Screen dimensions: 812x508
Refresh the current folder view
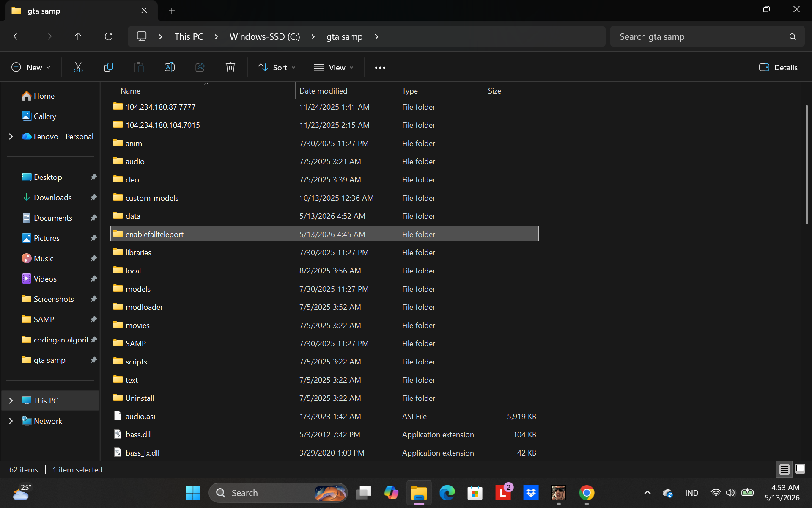[x=109, y=36]
